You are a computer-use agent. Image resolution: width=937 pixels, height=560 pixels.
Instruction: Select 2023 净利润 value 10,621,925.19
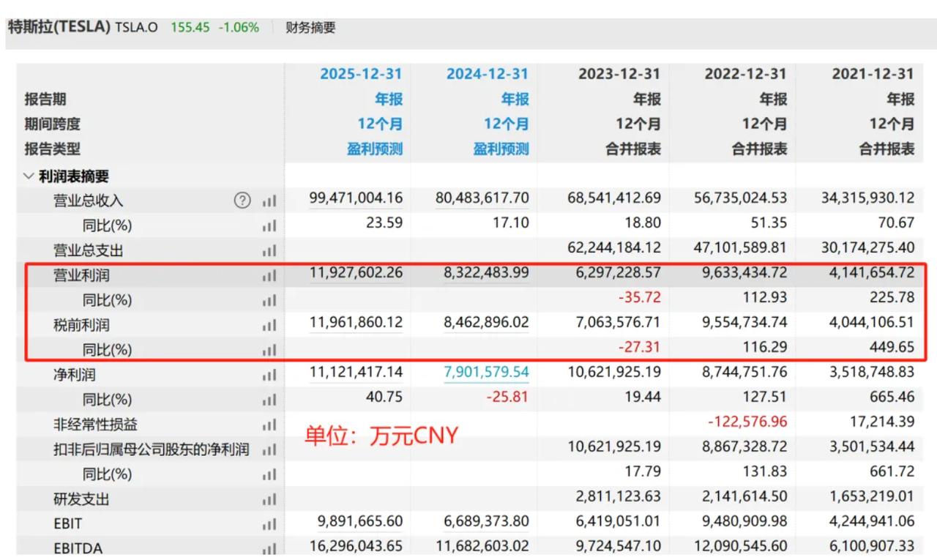(614, 372)
